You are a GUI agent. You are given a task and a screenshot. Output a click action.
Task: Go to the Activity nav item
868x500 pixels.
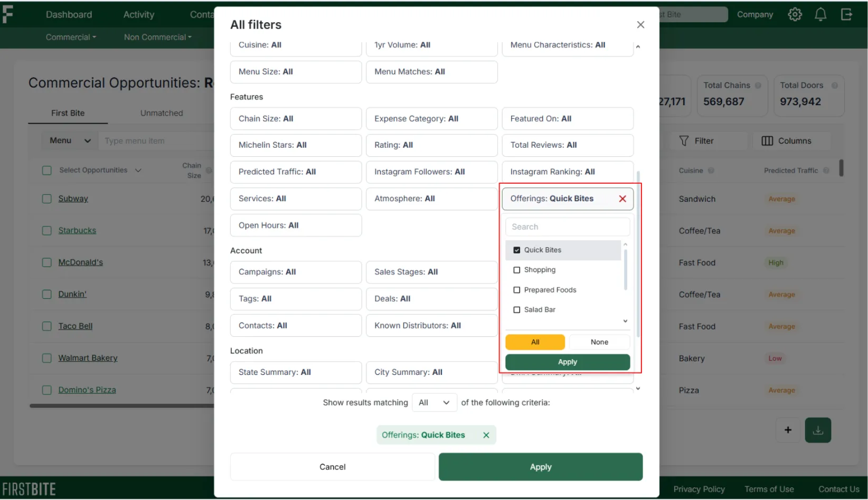pos(139,15)
